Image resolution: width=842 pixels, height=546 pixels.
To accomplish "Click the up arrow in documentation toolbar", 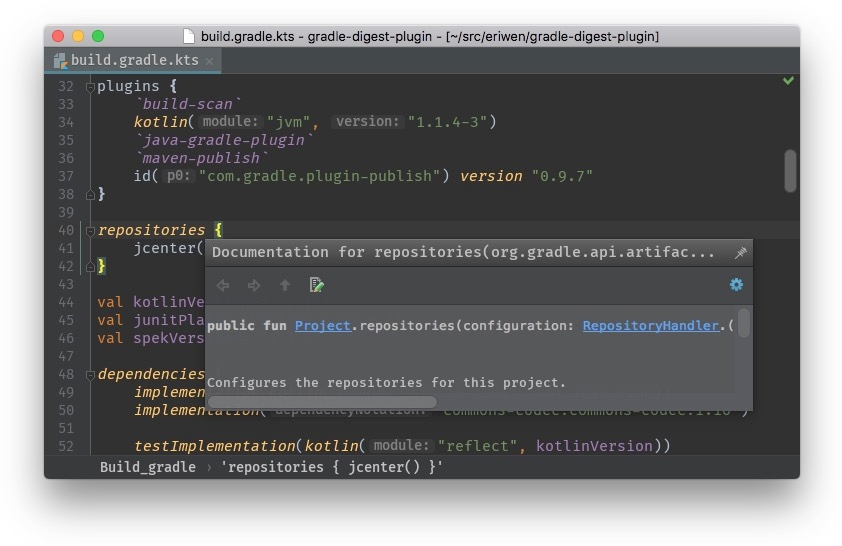I will tap(285, 285).
